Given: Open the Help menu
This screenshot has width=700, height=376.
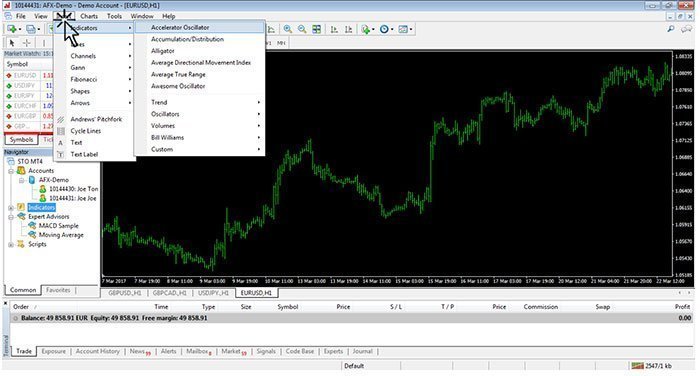Looking at the screenshot, I should pyautogui.click(x=168, y=16).
